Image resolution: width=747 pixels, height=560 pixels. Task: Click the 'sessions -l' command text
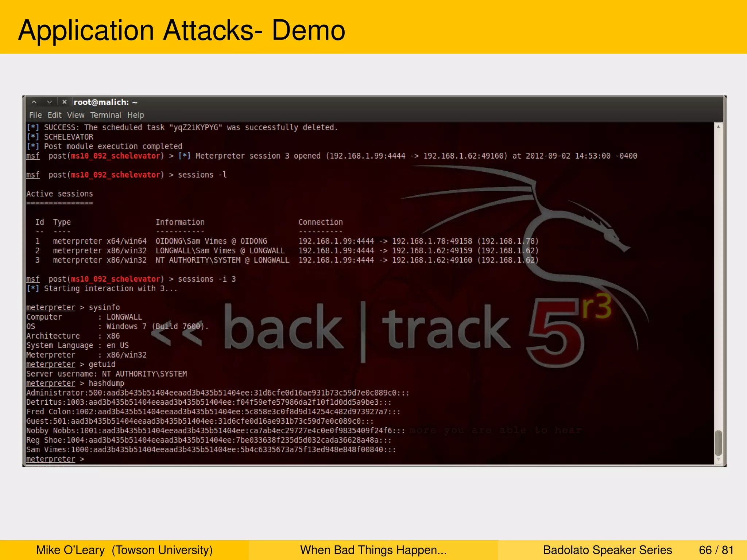click(x=202, y=175)
